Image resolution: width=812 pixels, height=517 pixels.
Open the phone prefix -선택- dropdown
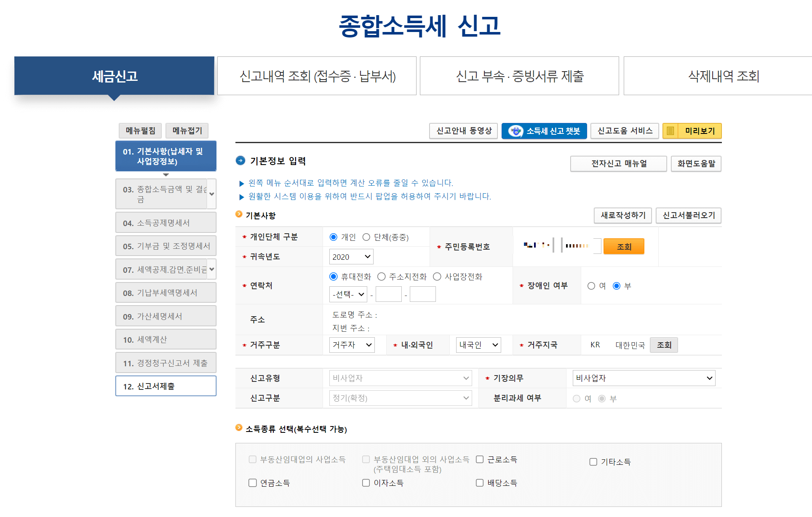point(348,294)
